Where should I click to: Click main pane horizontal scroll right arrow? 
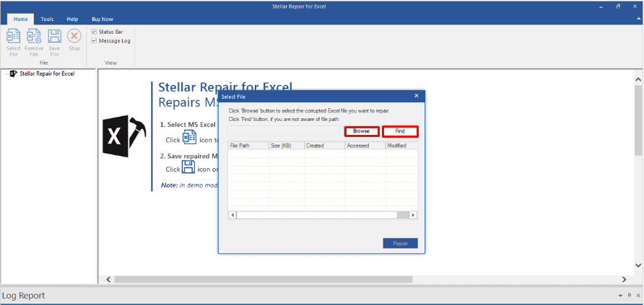coord(625,279)
